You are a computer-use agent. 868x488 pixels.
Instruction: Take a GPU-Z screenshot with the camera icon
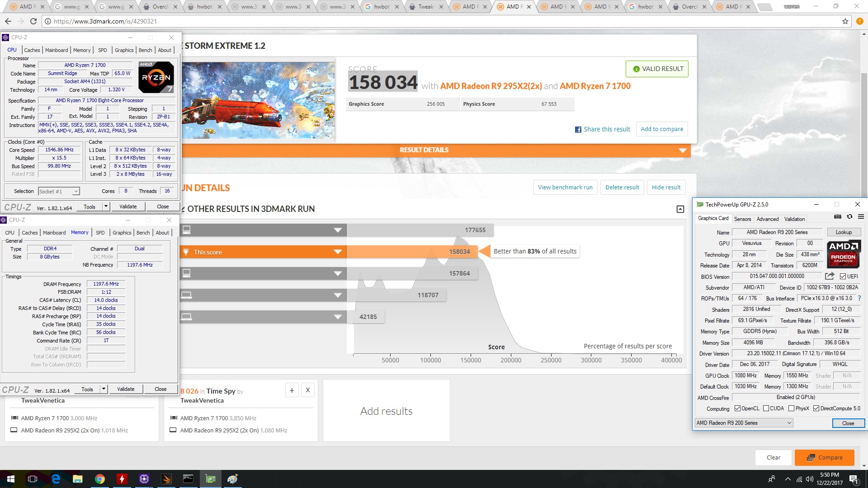point(838,217)
